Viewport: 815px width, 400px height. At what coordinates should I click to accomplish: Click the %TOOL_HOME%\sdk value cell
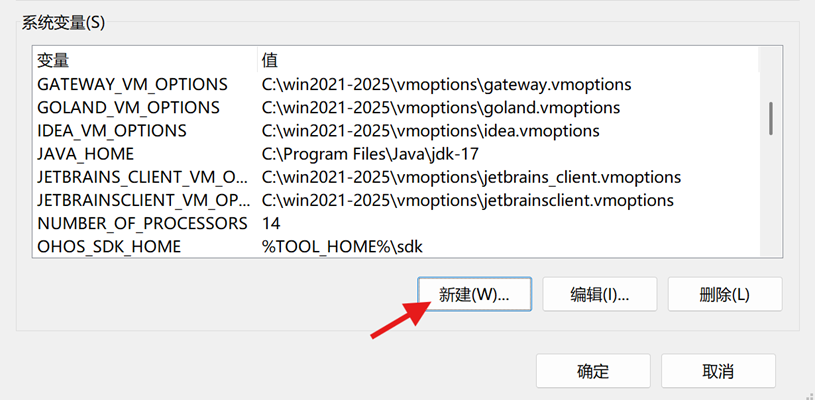click(x=342, y=247)
